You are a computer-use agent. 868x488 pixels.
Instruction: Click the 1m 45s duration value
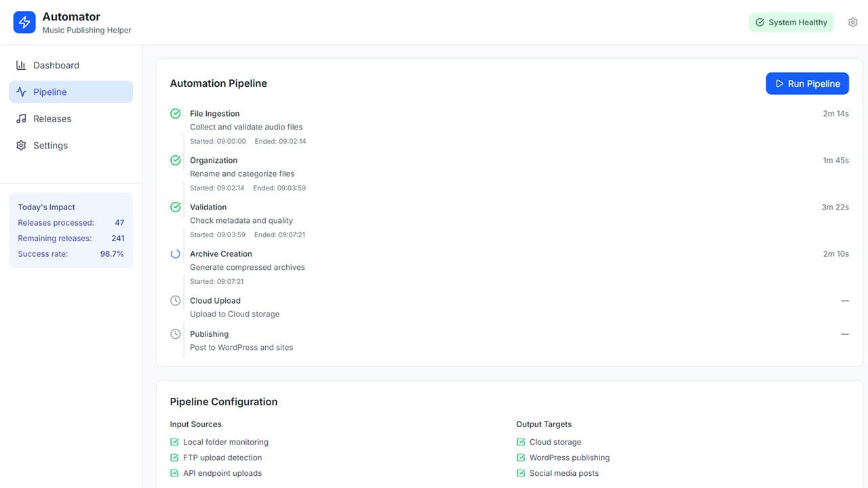(x=836, y=161)
